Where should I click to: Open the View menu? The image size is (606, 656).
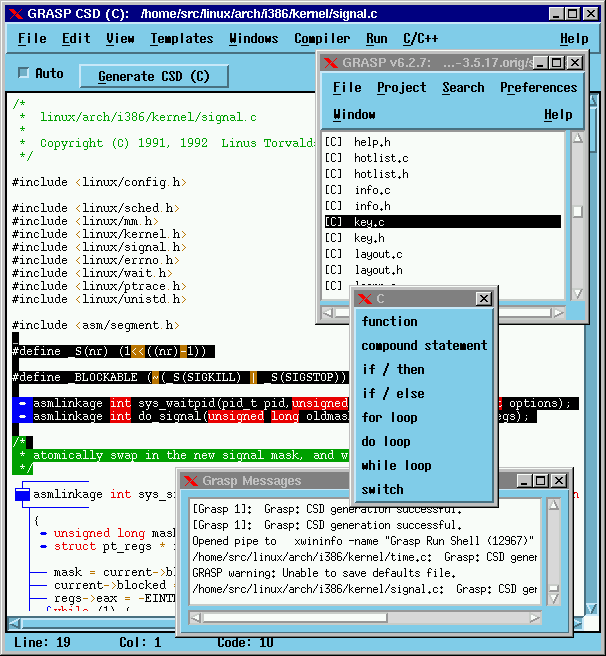(120, 38)
